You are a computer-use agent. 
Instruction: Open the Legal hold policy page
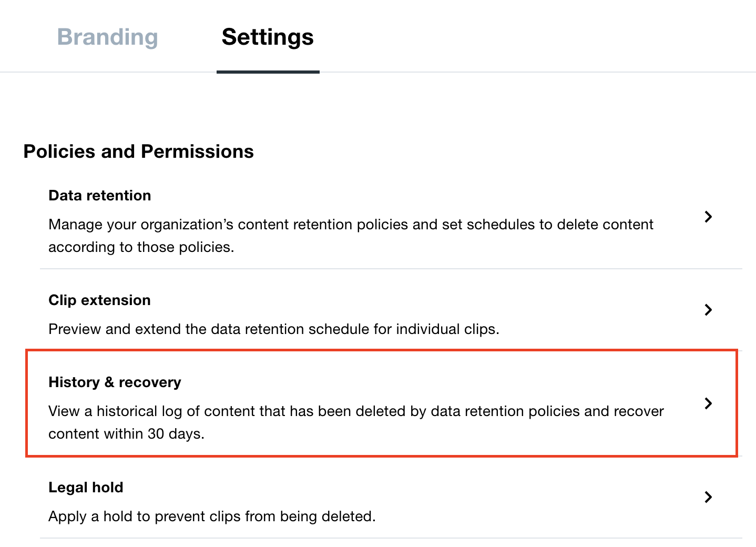tap(86, 488)
